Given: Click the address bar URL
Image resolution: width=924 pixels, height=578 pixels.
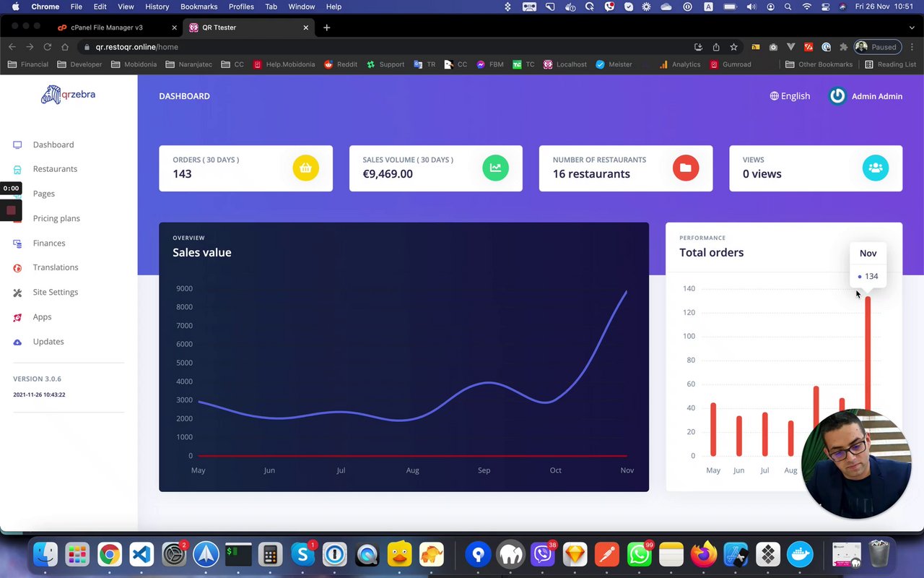Looking at the screenshot, I should tap(137, 47).
